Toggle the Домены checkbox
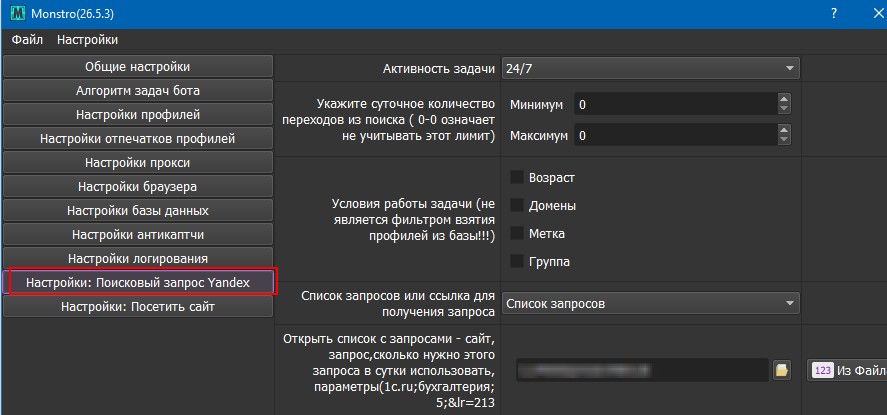This screenshot has width=887, height=415. click(x=517, y=205)
